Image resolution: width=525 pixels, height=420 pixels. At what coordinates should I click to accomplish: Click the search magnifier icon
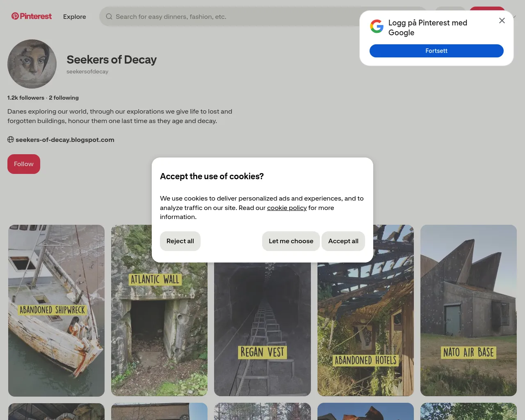coord(109,17)
